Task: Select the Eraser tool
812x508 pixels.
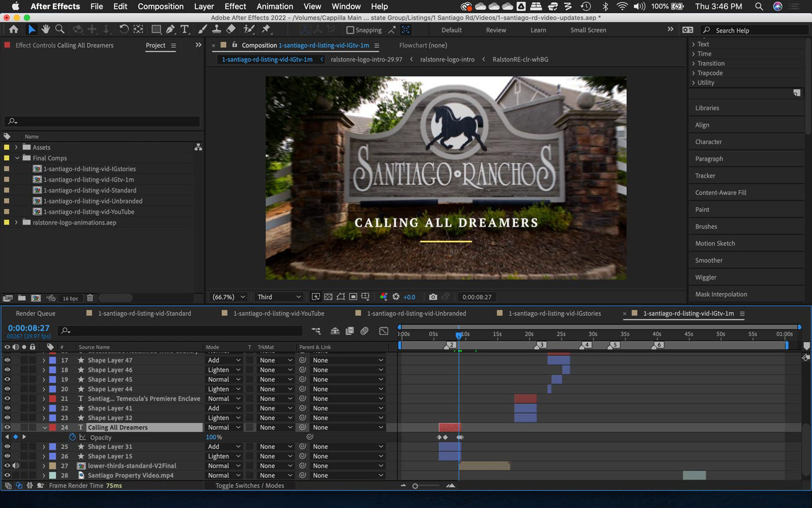Action: (231, 29)
